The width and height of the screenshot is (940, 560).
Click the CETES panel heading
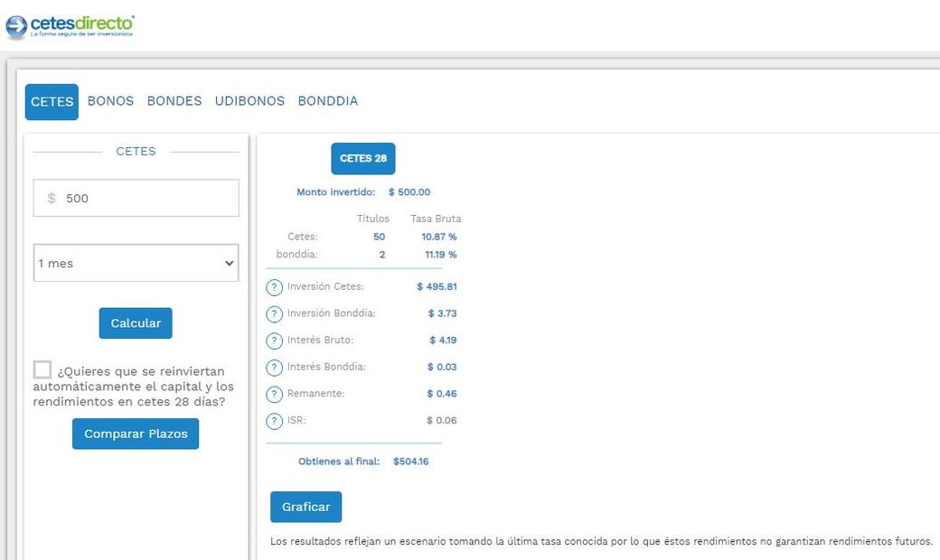[136, 152]
